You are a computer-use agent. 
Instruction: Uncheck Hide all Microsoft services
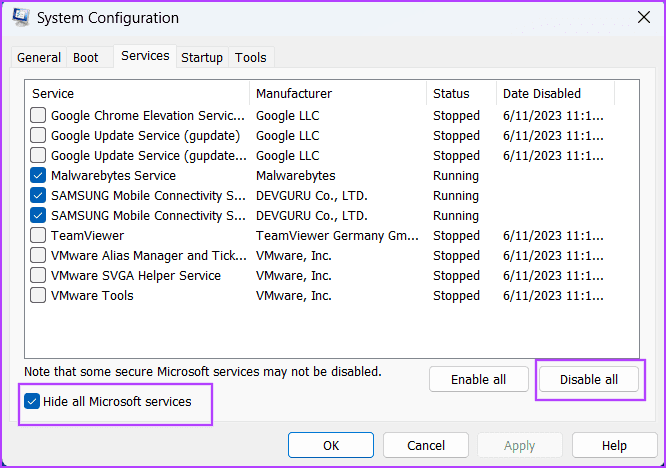tap(32, 401)
